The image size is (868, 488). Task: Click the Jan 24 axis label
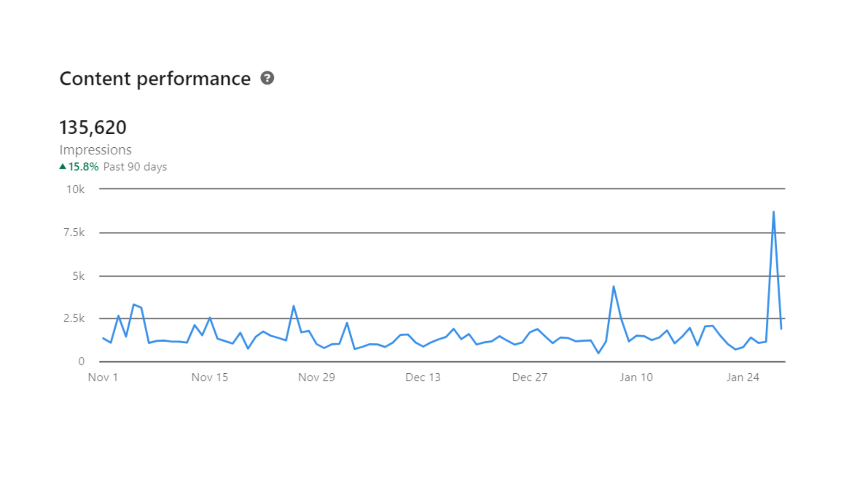coord(743,377)
